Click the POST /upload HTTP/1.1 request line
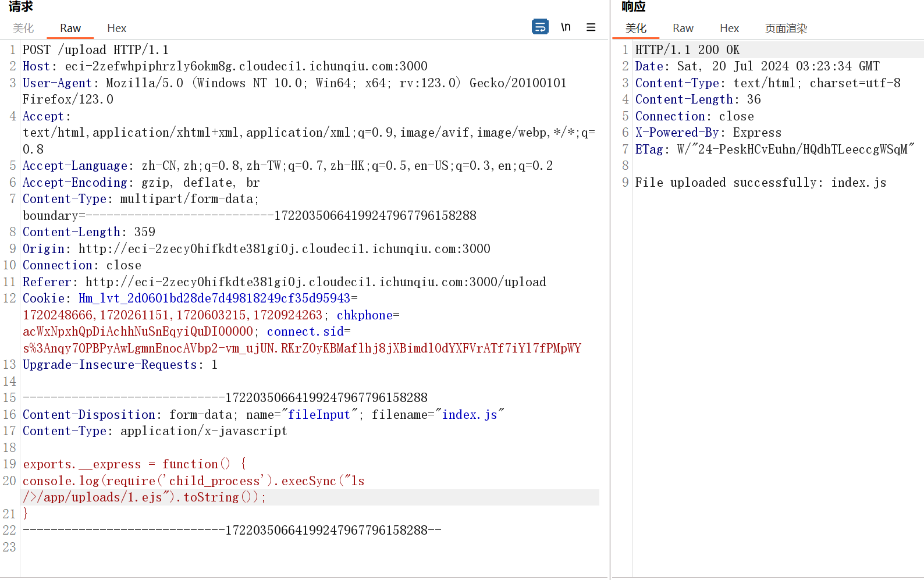Screen dimensions: 924x580 [96, 50]
